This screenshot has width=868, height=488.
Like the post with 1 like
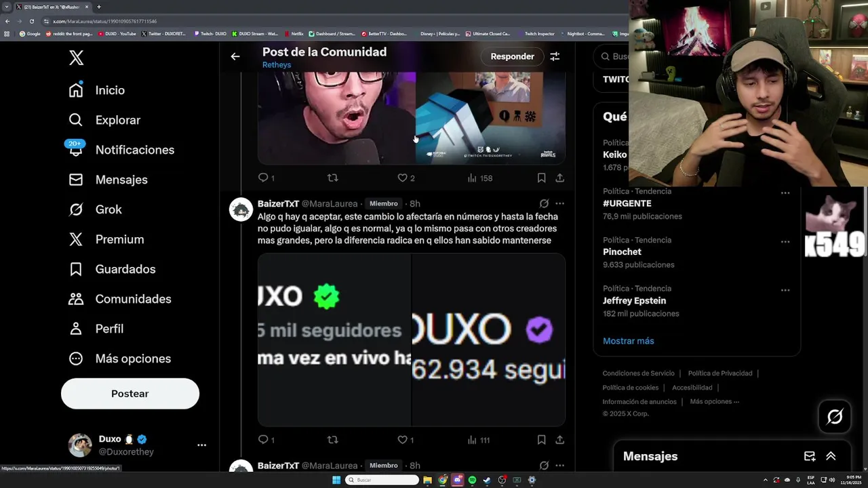point(406,440)
